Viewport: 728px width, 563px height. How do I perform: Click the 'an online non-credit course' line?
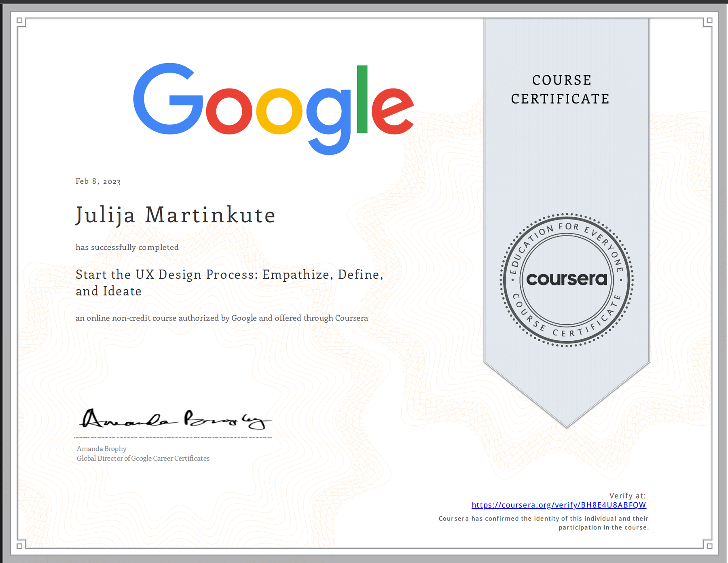coord(222,318)
